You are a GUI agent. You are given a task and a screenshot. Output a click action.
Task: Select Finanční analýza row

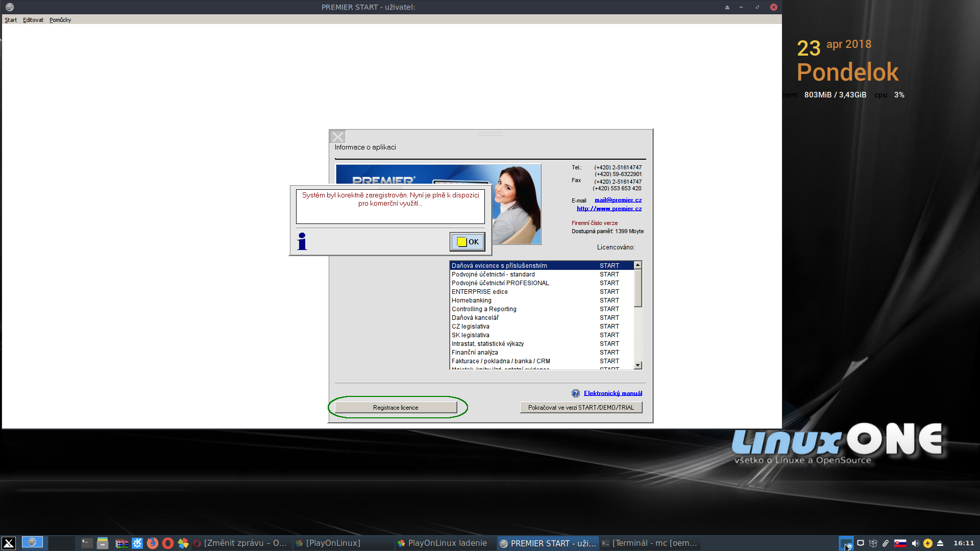tap(542, 353)
